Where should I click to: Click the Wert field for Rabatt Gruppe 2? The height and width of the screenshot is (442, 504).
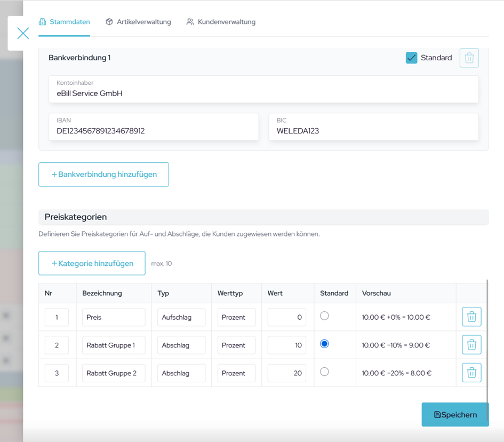[x=286, y=373]
